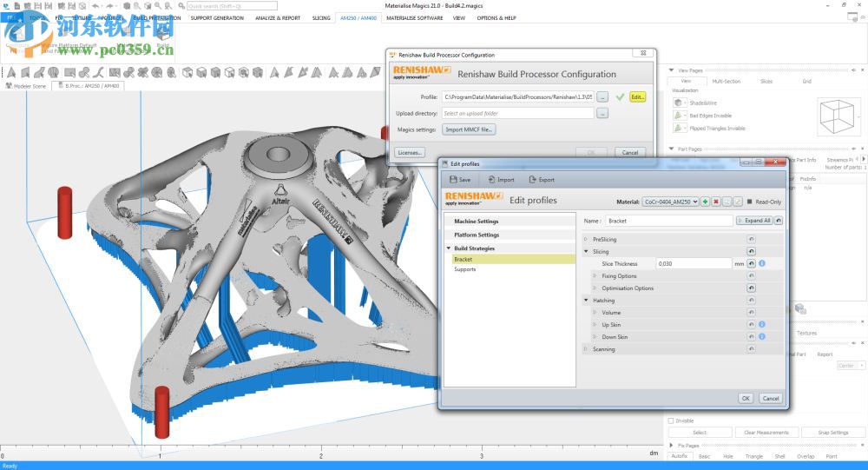Click the Slice Thickness input field
The width and height of the screenshot is (868, 470).
pyautogui.click(x=693, y=263)
